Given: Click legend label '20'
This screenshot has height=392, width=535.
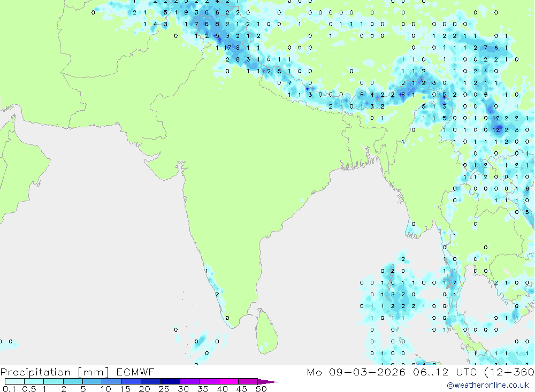Looking at the screenshot, I should (x=144, y=389).
